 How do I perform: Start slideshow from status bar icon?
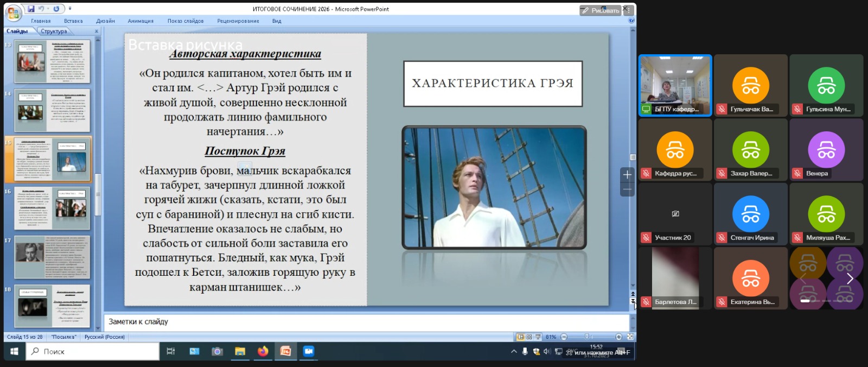coord(538,337)
